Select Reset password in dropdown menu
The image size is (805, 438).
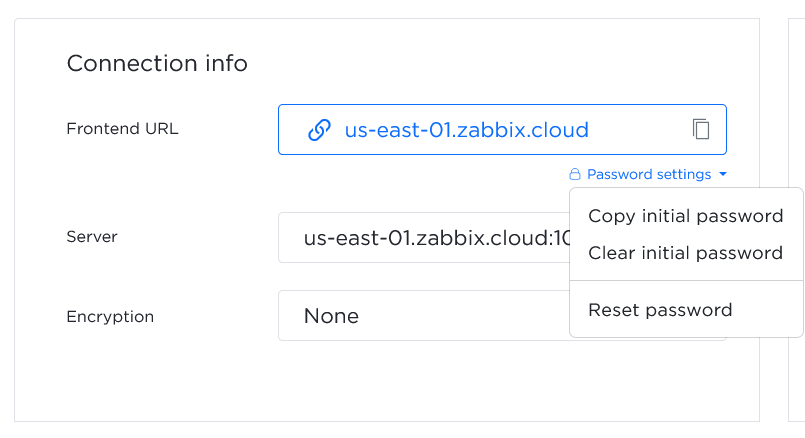660,310
